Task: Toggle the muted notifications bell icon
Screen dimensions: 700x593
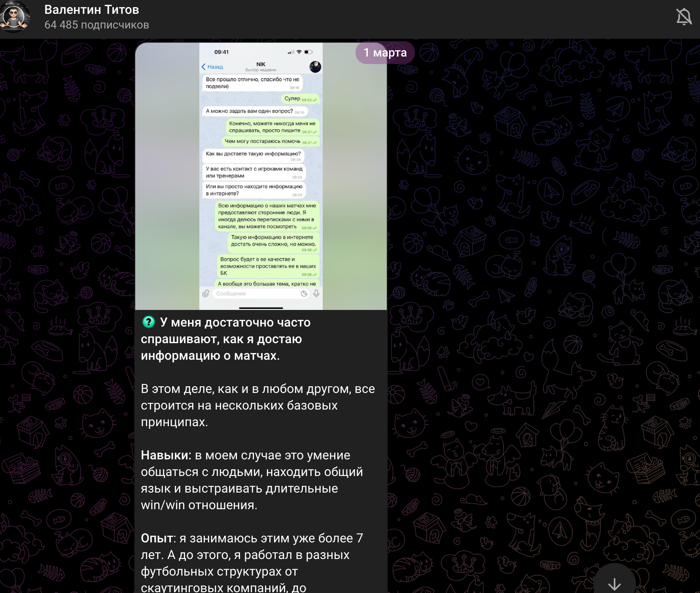Action: click(683, 17)
